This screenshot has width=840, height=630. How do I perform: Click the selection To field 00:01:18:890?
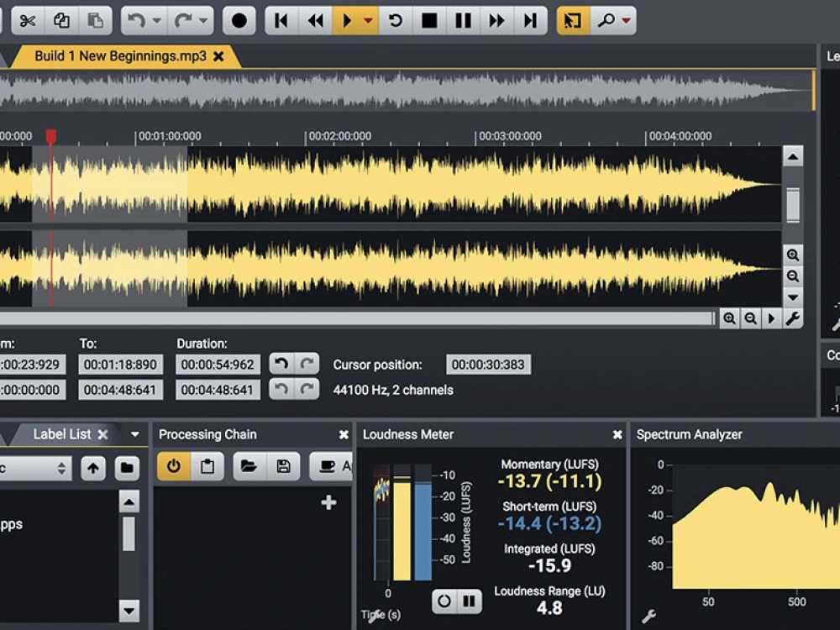[120, 365]
